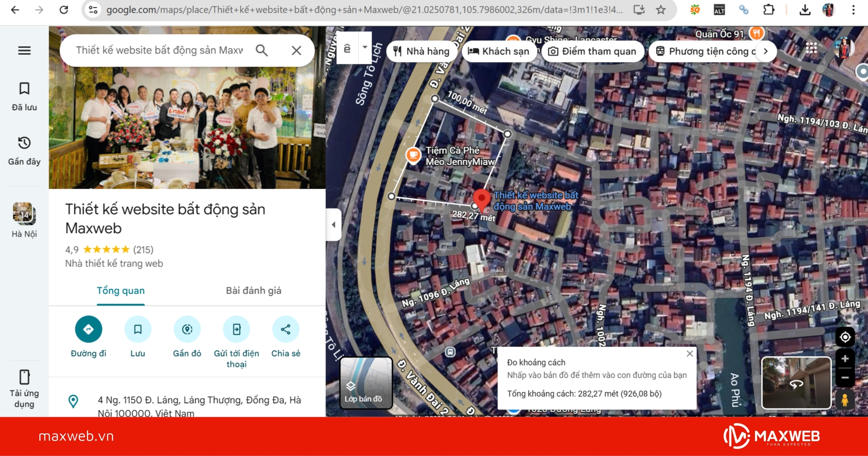Open Chrome three-dot menu
This screenshot has width=868, height=456.
[853, 10]
